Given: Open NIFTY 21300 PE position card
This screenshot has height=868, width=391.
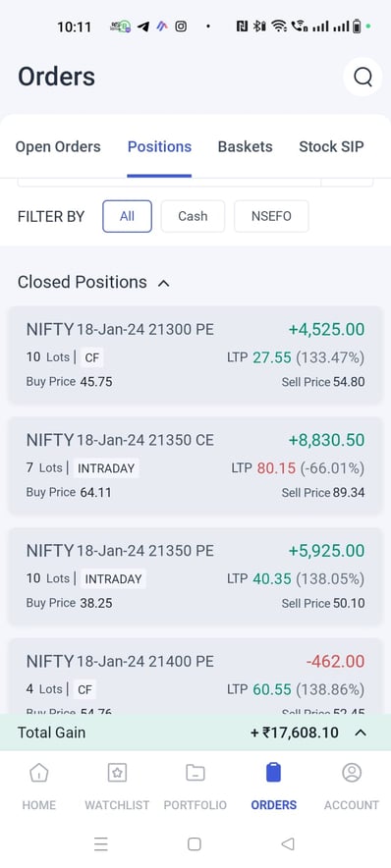Looking at the screenshot, I should (195, 354).
